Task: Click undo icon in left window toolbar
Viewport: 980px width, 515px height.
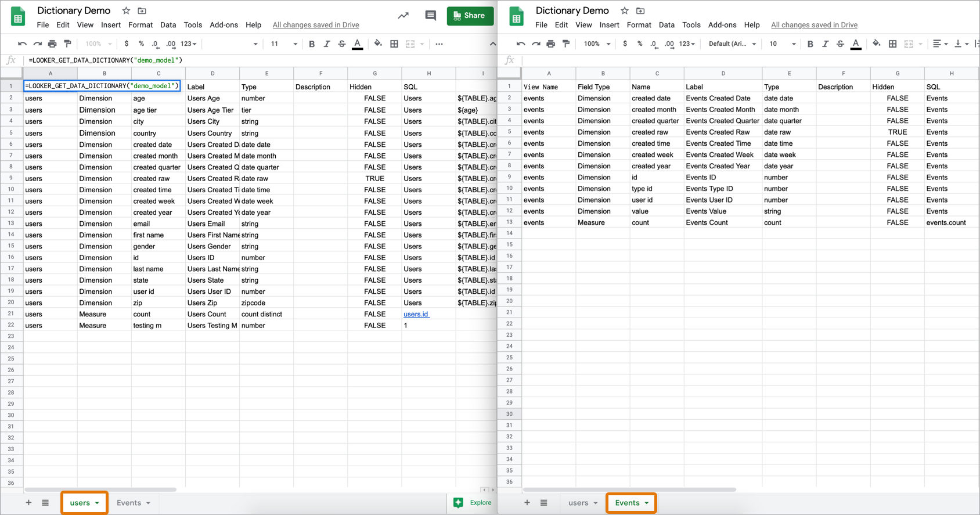Action: click(22, 44)
